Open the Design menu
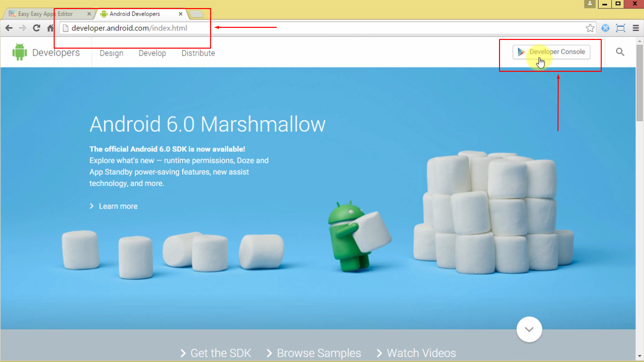Viewport: 644px width, 362px height. (x=111, y=53)
